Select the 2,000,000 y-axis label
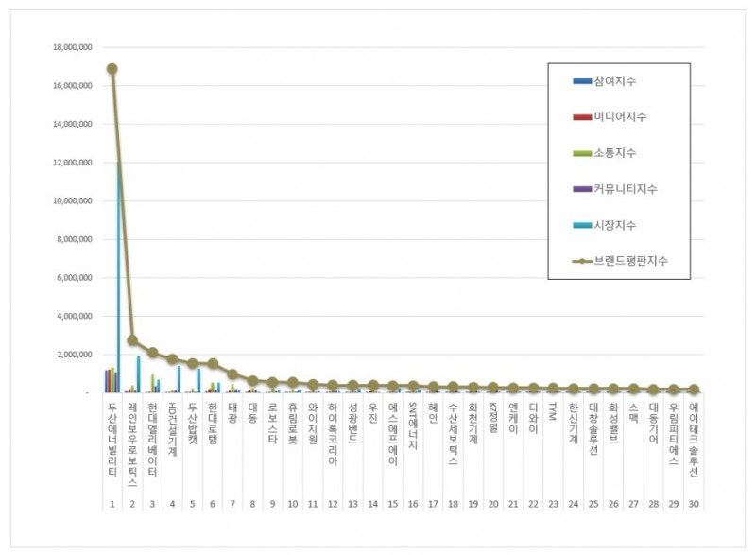The image size is (756, 555). [x=75, y=355]
